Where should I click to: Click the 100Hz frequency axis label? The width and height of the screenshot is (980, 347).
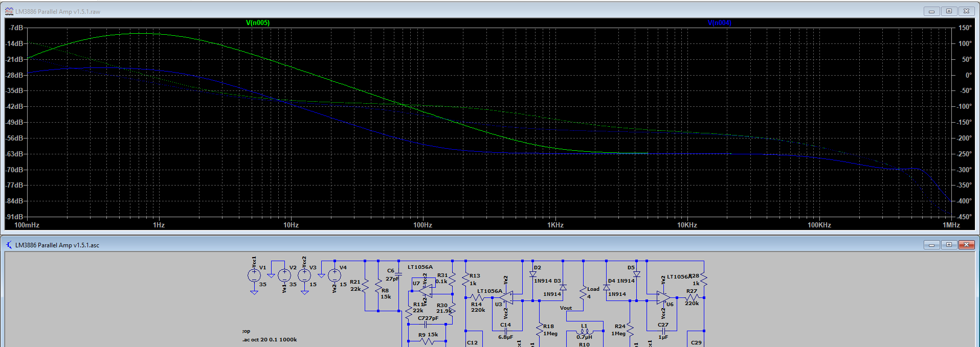tap(422, 225)
